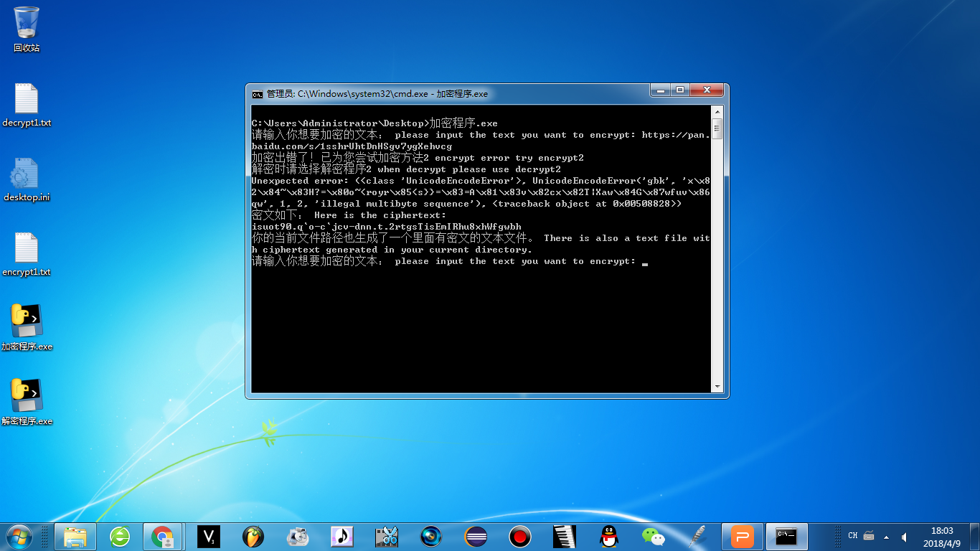Click the ciphertext line starting isuot90
980x551 pixels.
387,227
